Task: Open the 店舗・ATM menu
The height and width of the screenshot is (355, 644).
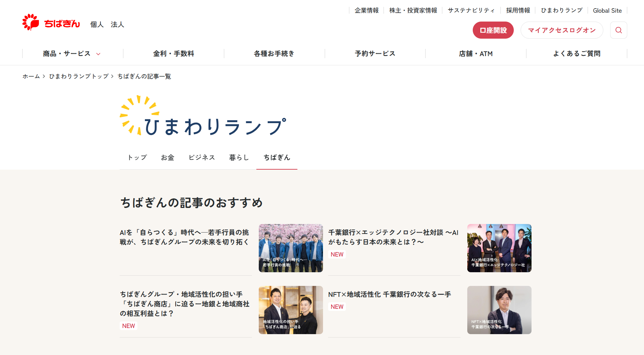Action: point(476,54)
